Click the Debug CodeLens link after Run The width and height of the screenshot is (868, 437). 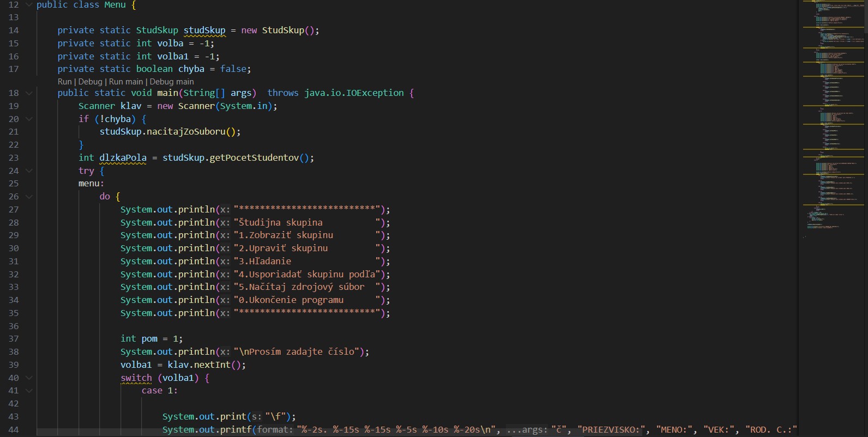[x=90, y=82]
